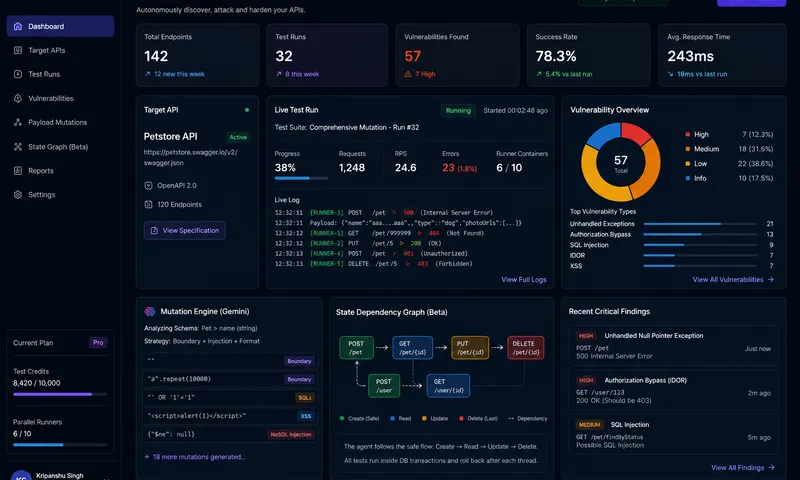Click the Low legend color swatch
Image resolution: width=800 pixels, height=480 pixels.
[x=687, y=164]
